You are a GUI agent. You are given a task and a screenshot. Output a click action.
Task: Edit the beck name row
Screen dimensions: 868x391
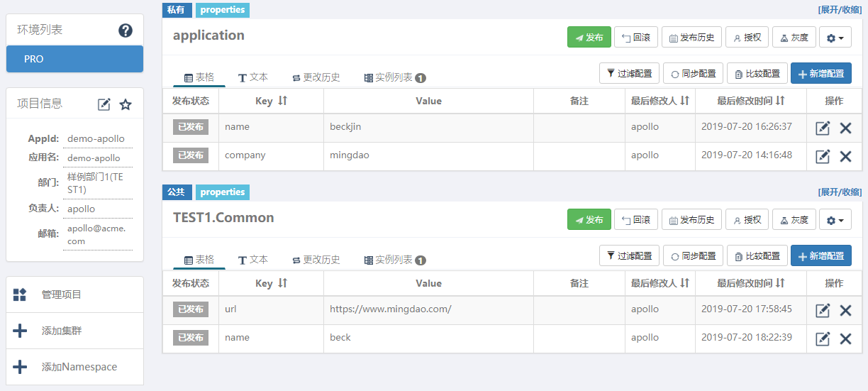click(x=823, y=338)
